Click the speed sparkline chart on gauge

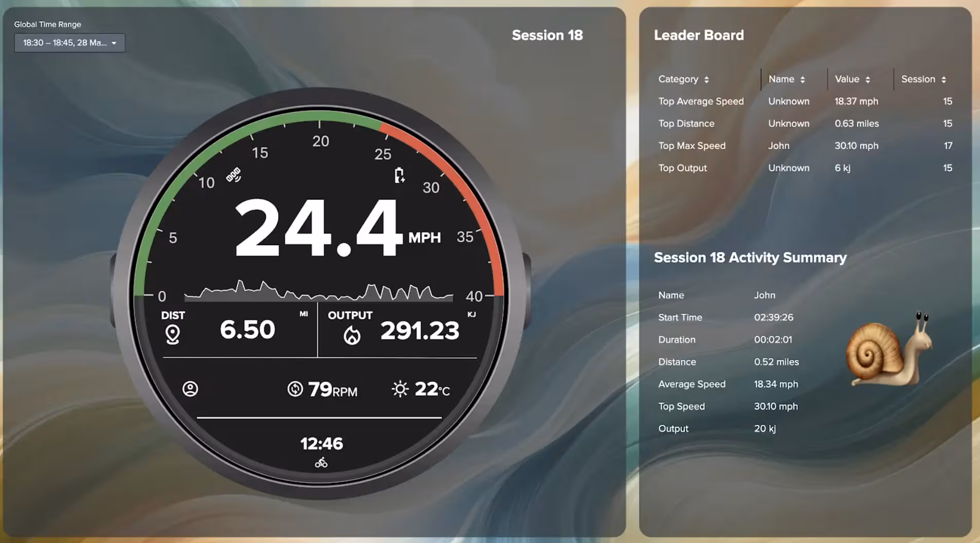[x=319, y=291]
